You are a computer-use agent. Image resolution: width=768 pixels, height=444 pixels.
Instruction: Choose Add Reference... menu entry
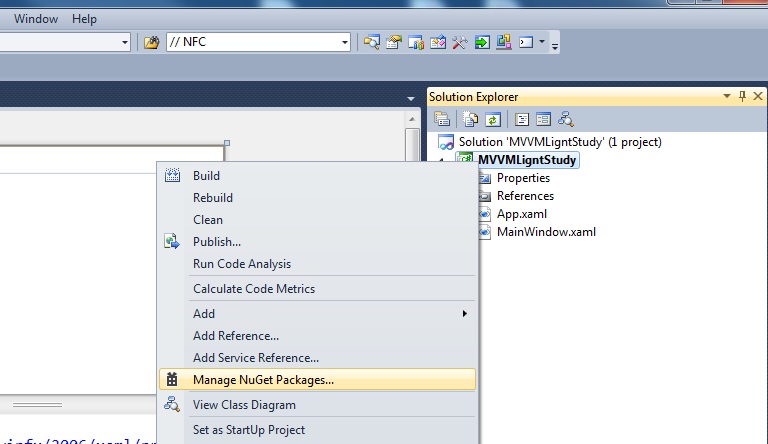coord(317,336)
